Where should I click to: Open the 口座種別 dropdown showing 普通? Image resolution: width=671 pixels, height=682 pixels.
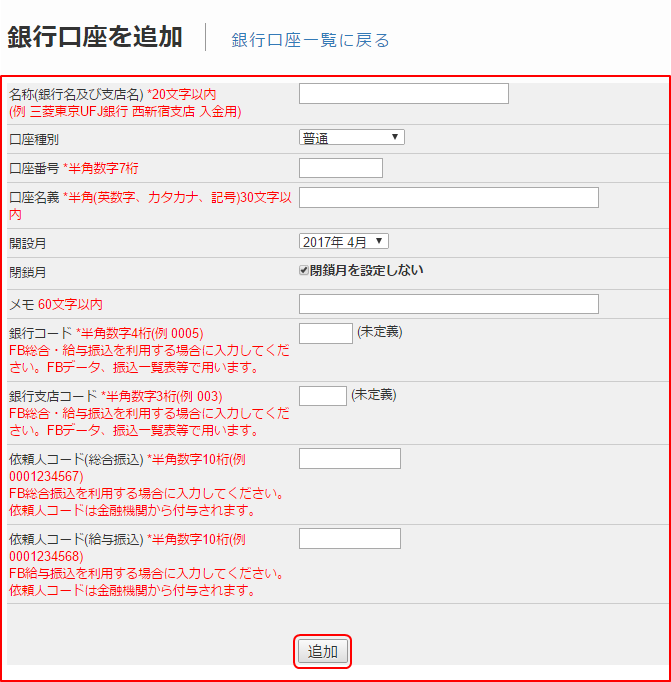[x=351, y=137]
